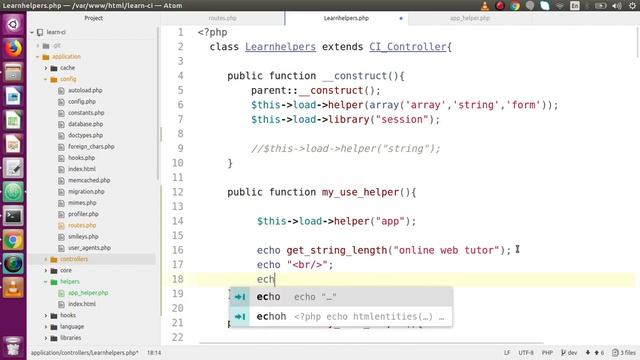640x360 pixels.
Task: Change the LF line ending selector
Action: 507,353
